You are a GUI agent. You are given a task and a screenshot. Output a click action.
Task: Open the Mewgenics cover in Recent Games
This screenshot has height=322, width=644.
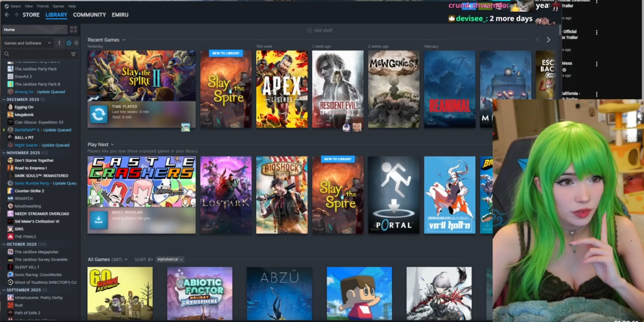(x=393, y=89)
